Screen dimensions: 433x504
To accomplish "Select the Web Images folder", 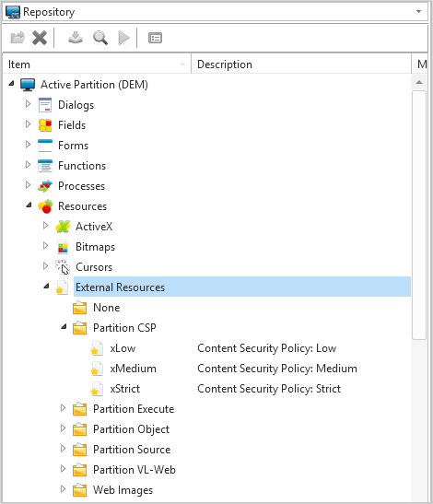I will [123, 490].
